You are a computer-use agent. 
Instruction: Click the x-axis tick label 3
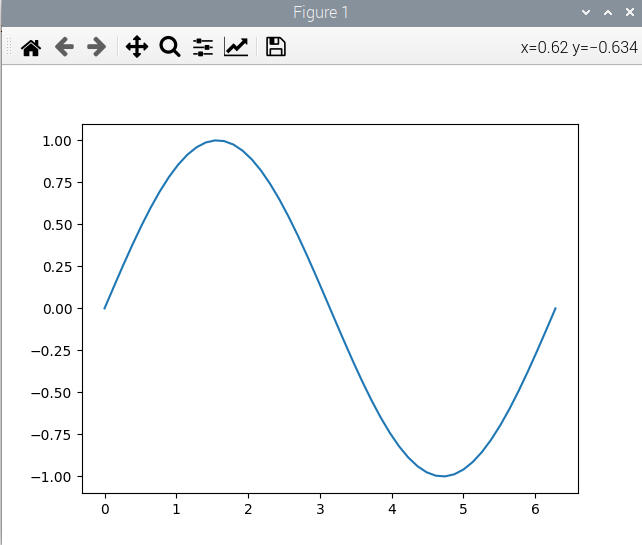320,510
